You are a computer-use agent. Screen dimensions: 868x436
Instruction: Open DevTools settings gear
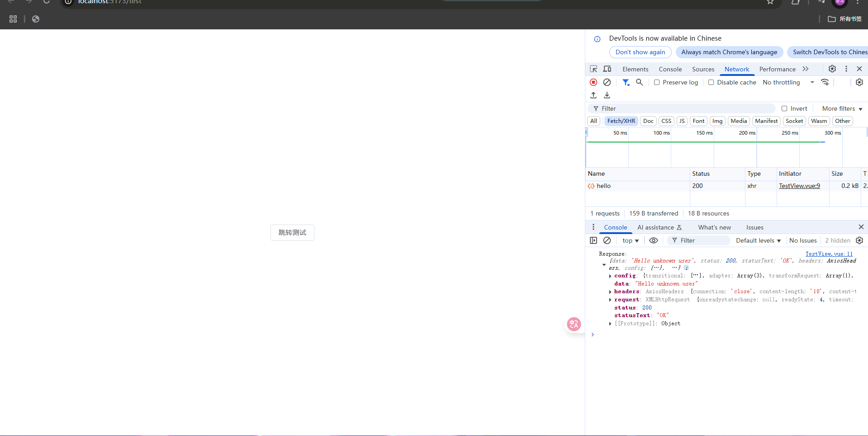click(x=832, y=69)
